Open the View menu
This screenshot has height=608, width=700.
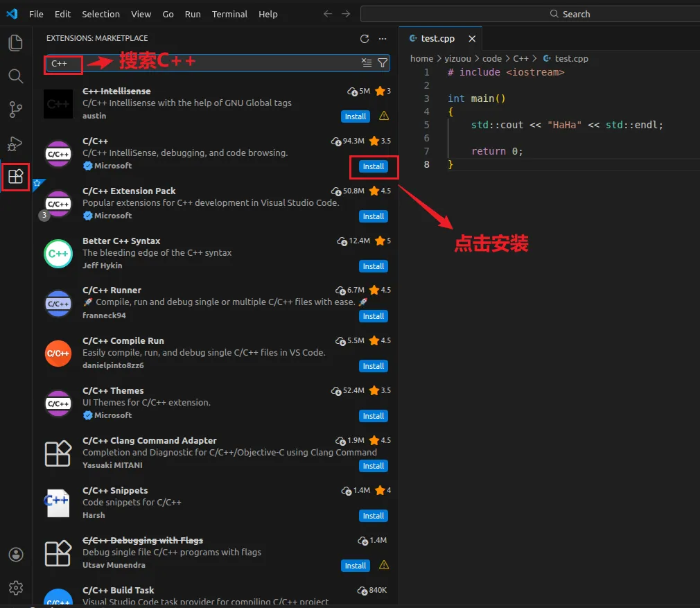[141, 14]
